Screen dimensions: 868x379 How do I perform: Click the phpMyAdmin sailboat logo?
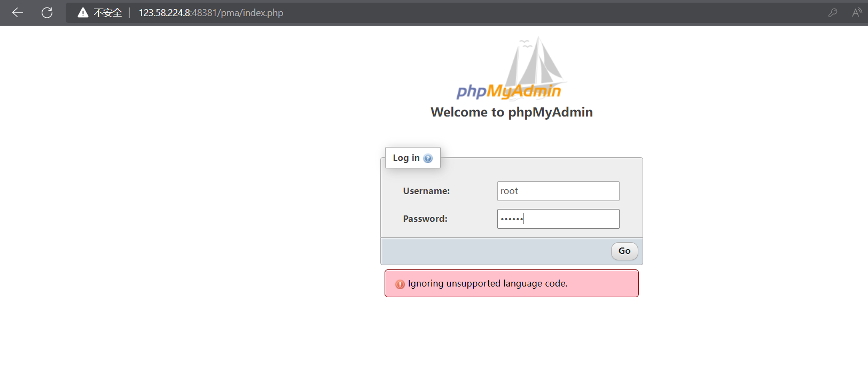pyautogui.click(x=511, y=68)
